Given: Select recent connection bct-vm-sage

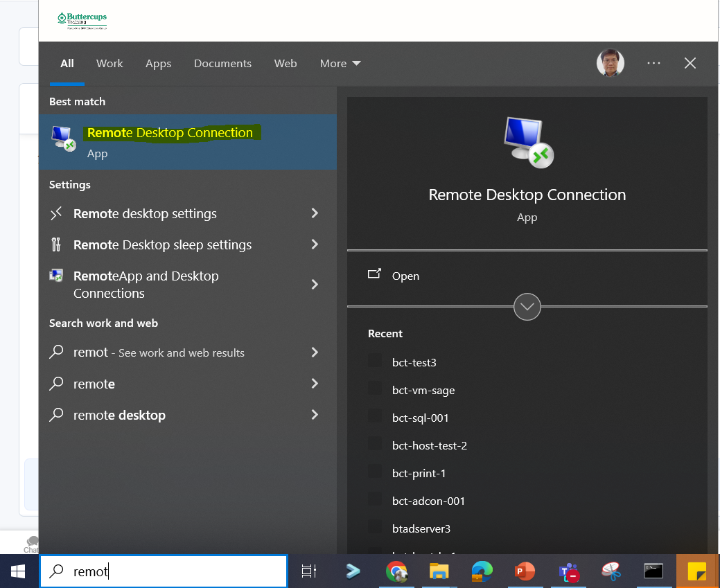Looking at the screenshot, I should [423, 390].
